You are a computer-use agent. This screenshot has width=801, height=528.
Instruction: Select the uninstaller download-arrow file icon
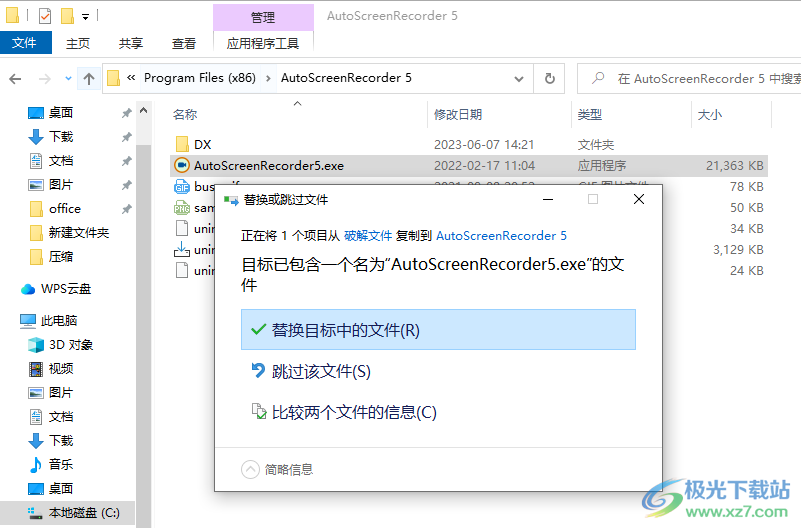tap(182, 249)
